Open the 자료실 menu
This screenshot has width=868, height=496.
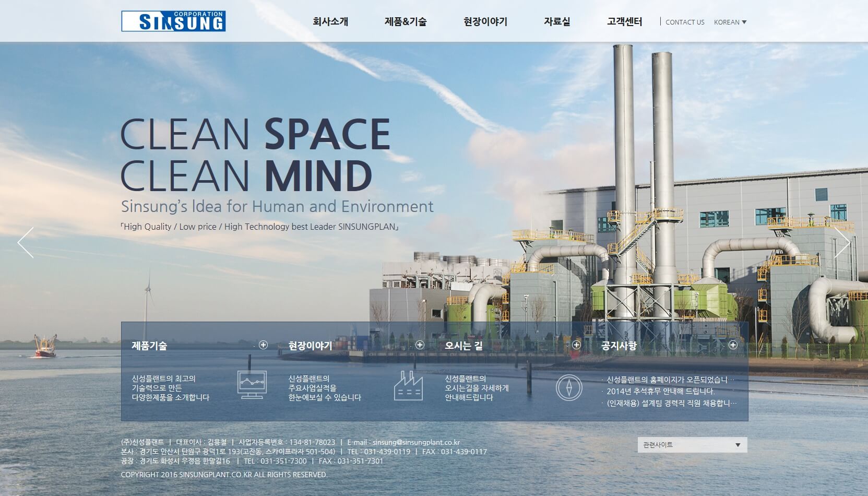click(x=557, y=22)
